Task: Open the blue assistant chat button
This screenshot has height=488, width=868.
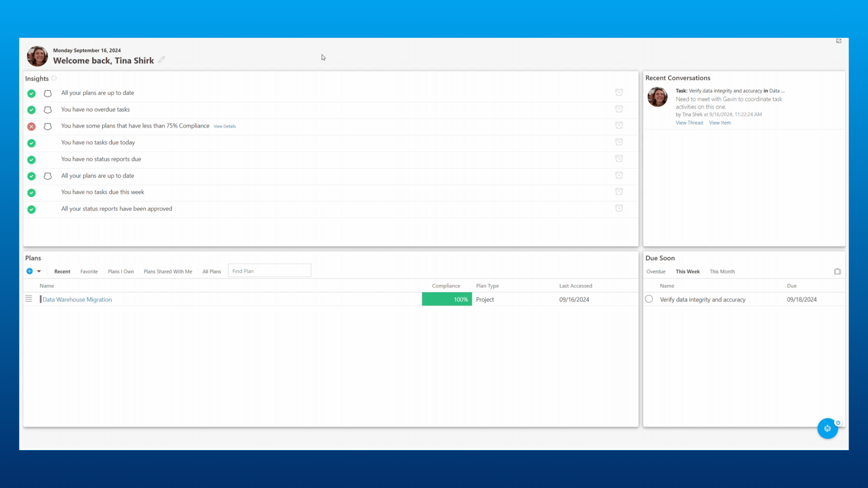Action: click(x=827, y=428)
